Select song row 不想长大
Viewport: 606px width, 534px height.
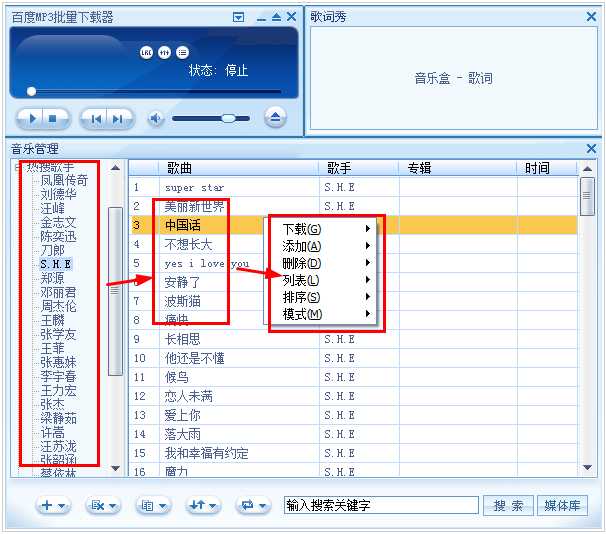(353, 244)
